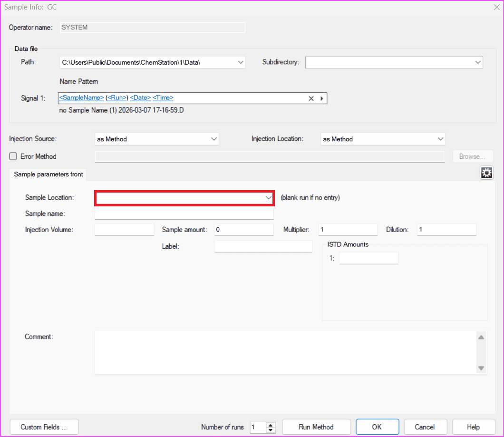Click the Custom Fields button

click(x=44, y=427)
